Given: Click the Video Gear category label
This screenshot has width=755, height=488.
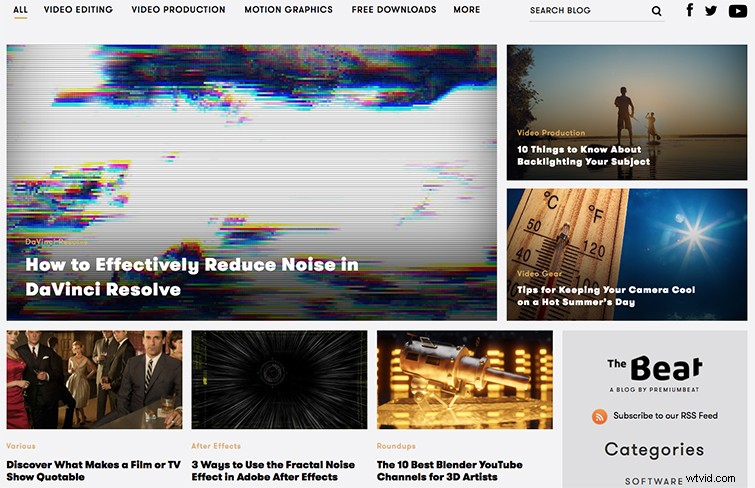Looking at the screenshot, I should tap(539, 273).
